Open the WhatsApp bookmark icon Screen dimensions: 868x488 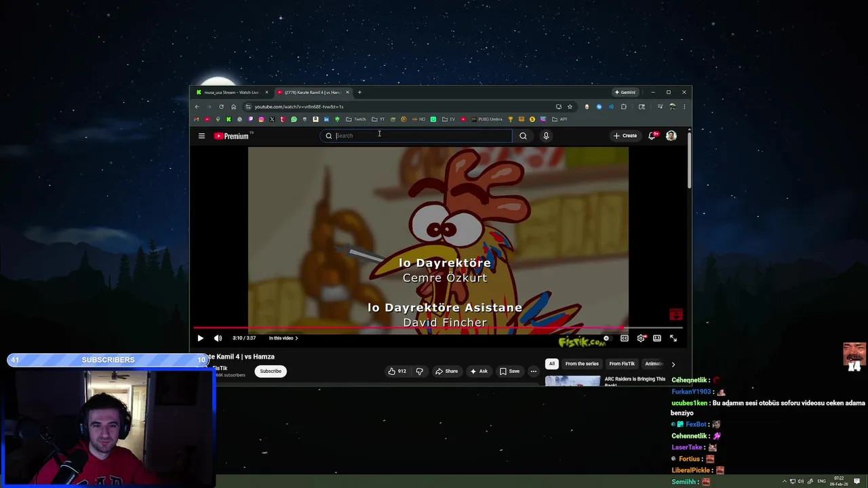tap(294, 119)
